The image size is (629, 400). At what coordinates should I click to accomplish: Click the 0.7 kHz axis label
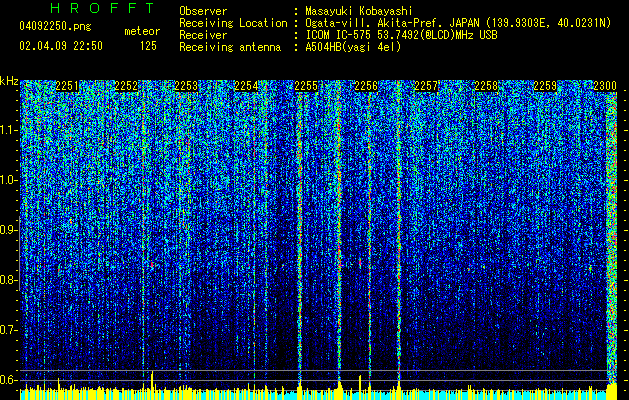coord(9,330)
